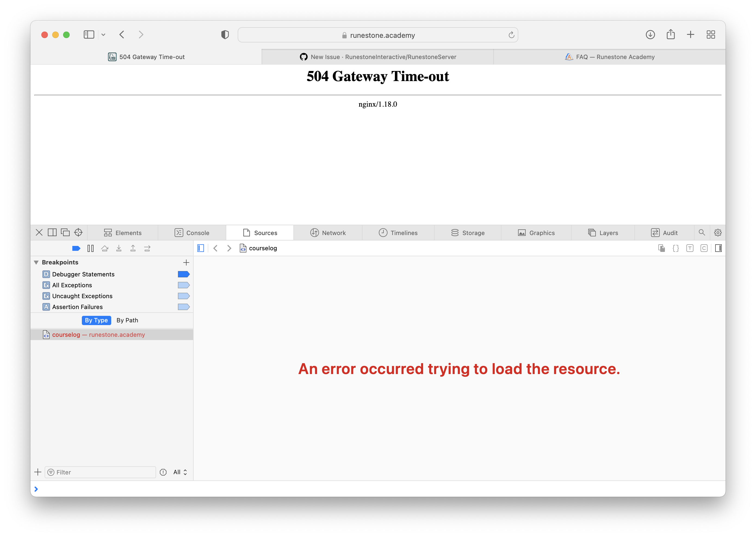This screenshot has width=756, height=537.
Task: Pause script execution
Action: [x=91, y=248]
